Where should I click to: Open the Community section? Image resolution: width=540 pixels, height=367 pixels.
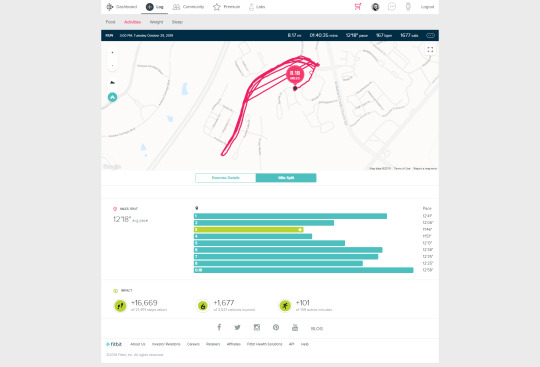tap(188, 7)
